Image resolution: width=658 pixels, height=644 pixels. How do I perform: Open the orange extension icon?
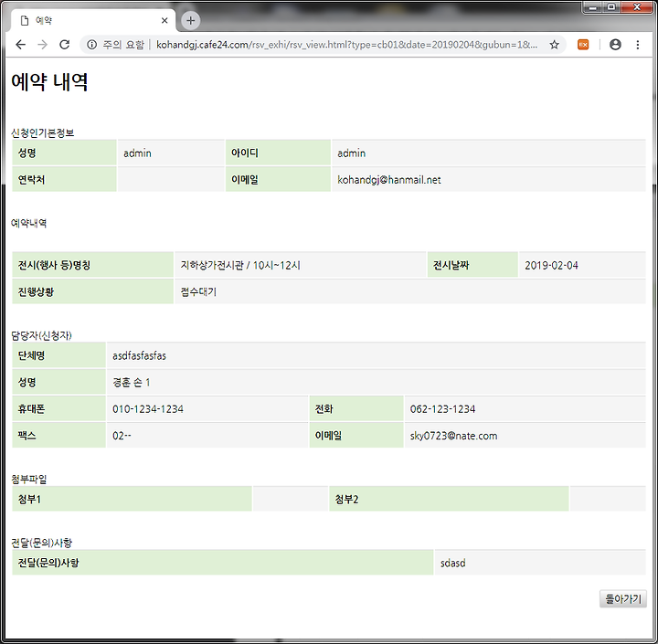(583, 45)
